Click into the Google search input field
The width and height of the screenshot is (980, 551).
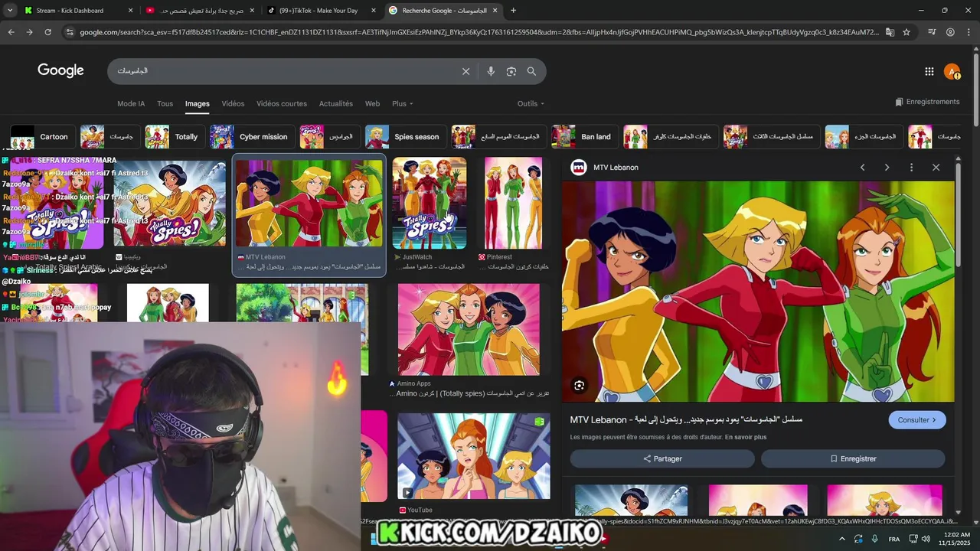click(283, 71)
